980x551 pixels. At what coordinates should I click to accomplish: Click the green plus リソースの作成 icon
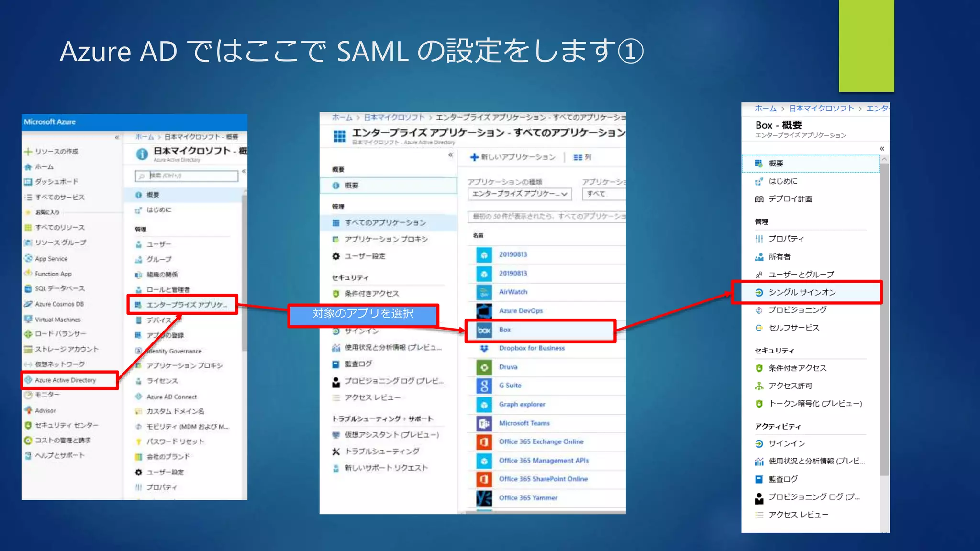click(28, 152)
